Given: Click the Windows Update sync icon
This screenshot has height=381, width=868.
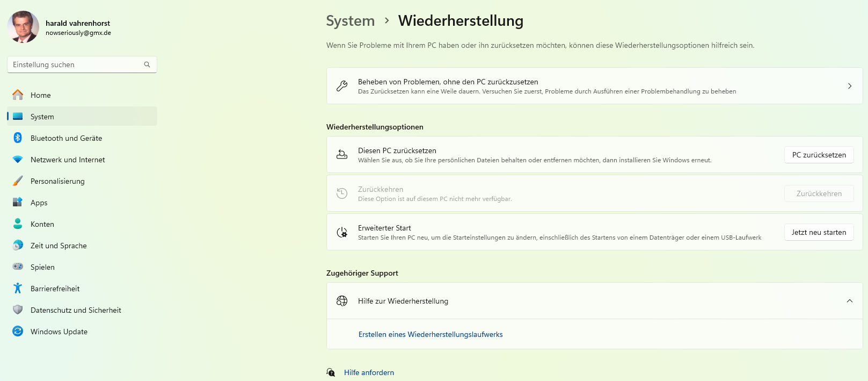Looking at the screenshot, I should pos(18,332).
